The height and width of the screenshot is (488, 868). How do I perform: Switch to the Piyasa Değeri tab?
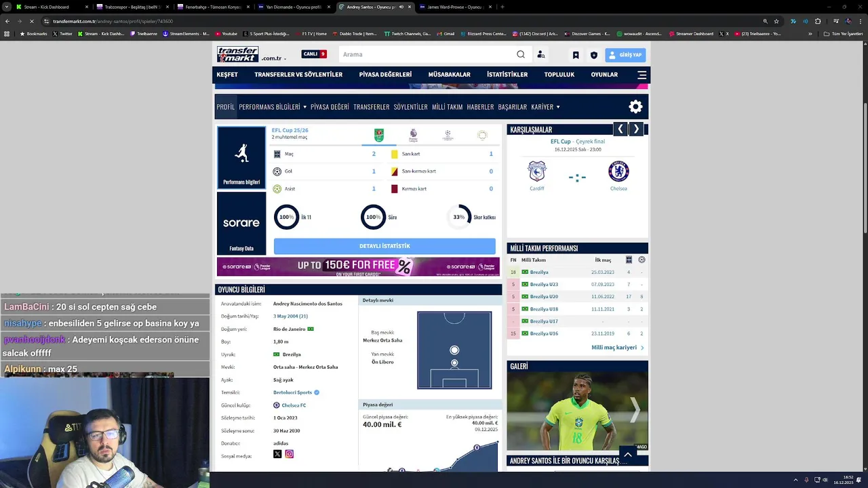tap(330, 107)
